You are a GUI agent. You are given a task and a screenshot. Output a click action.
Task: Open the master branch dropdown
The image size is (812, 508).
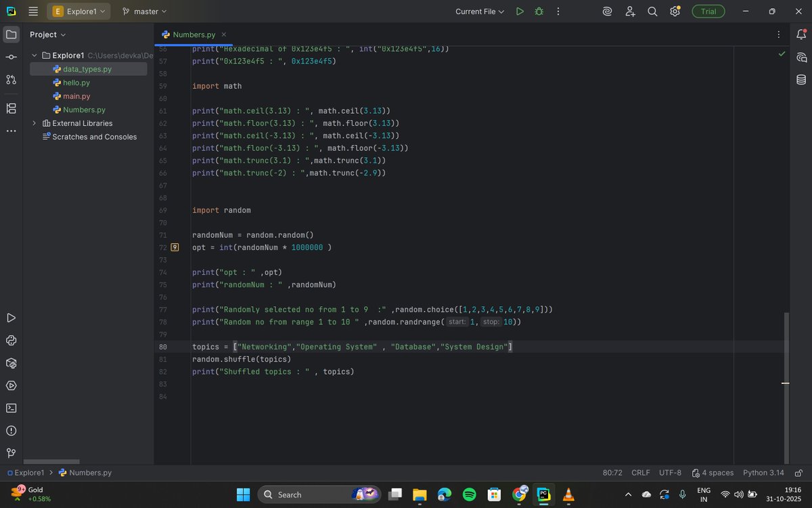144,12
